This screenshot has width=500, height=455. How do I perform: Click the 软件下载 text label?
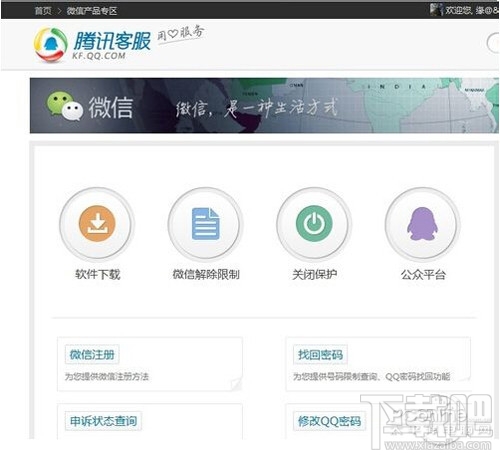97,274
